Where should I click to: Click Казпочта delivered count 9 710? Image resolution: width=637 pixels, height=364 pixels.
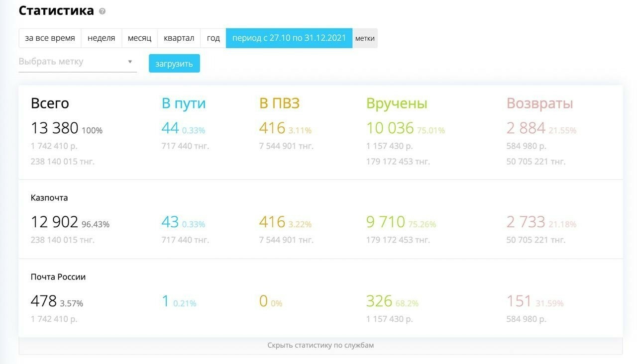pos(386,221)
